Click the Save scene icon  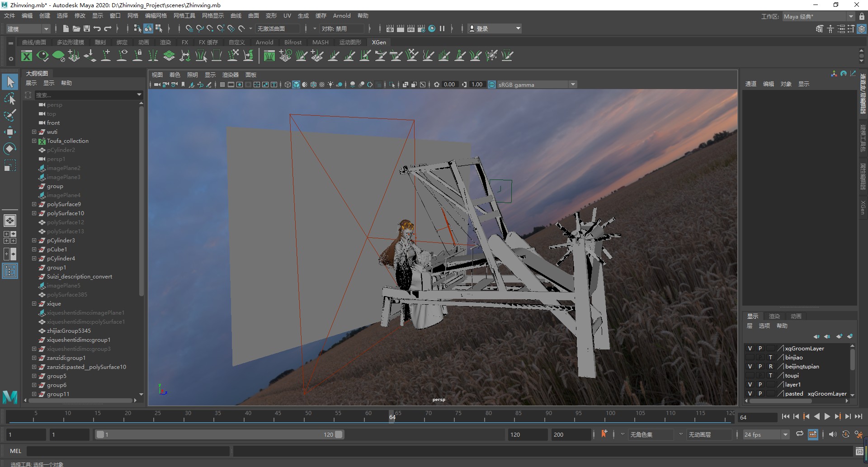pyautogui.click(x=86, y=28)
